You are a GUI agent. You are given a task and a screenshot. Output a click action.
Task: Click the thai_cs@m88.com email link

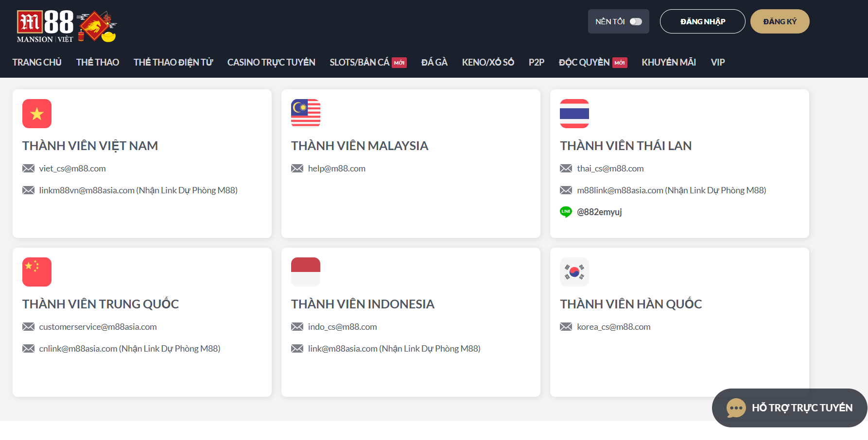point(610,169)
